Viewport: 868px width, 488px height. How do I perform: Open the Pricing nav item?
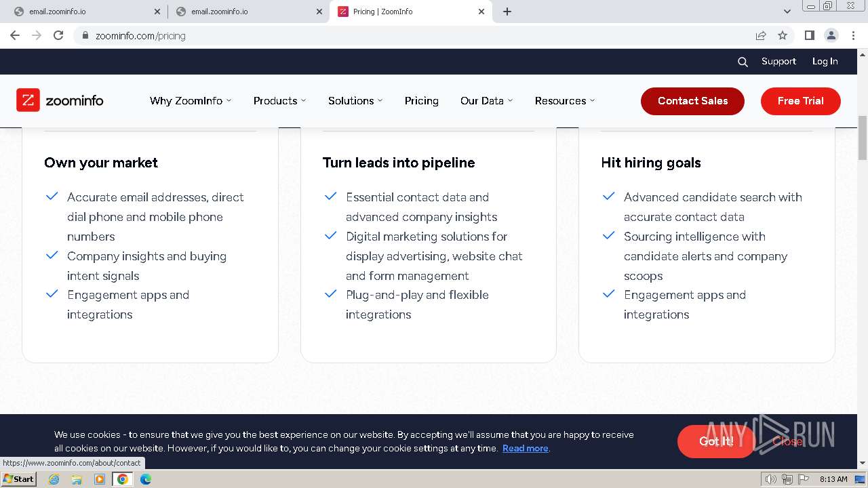421,100
